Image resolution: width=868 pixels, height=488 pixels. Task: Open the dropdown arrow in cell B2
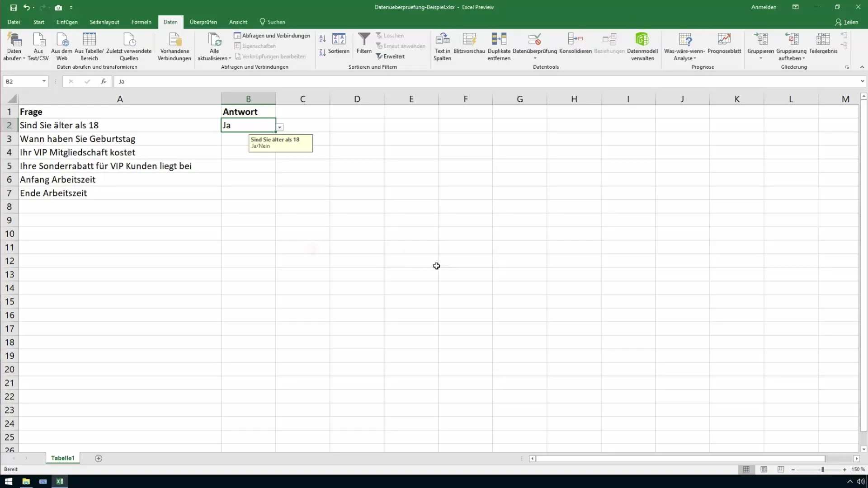click(280, 127)
